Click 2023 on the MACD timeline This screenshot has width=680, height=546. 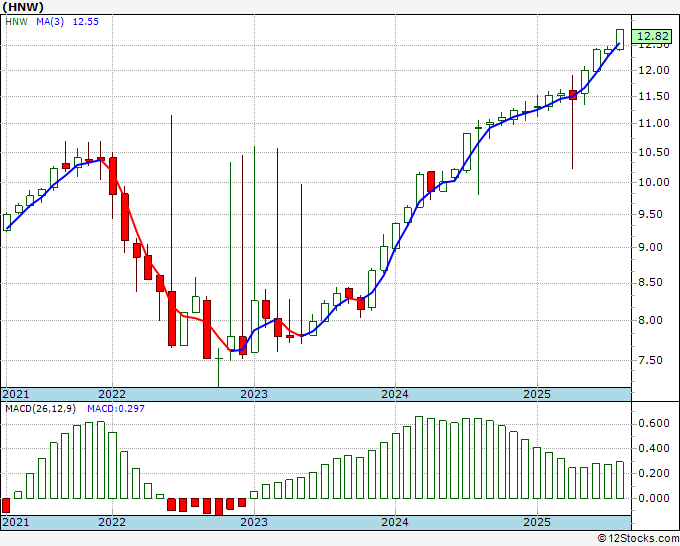254,522
